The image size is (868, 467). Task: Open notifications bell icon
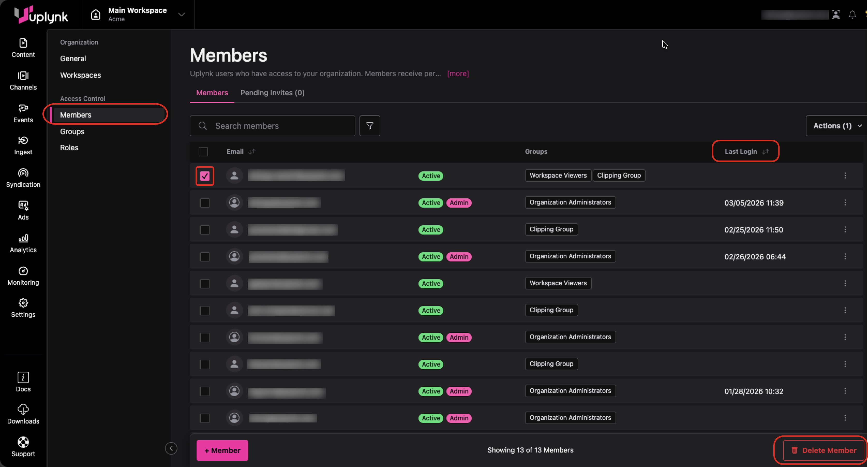pyautogui.click(x=852, y=14)
